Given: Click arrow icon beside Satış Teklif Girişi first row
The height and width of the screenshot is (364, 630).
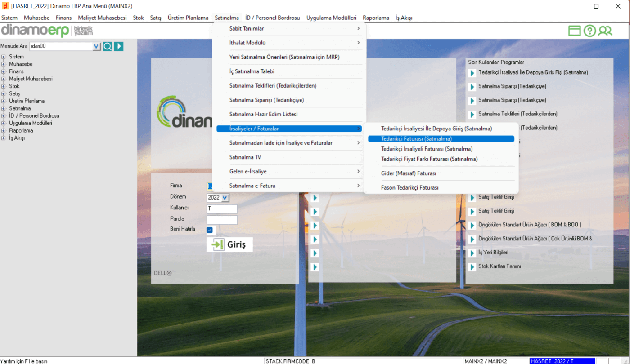Looking at the screenshot, I should coord(472,197).
